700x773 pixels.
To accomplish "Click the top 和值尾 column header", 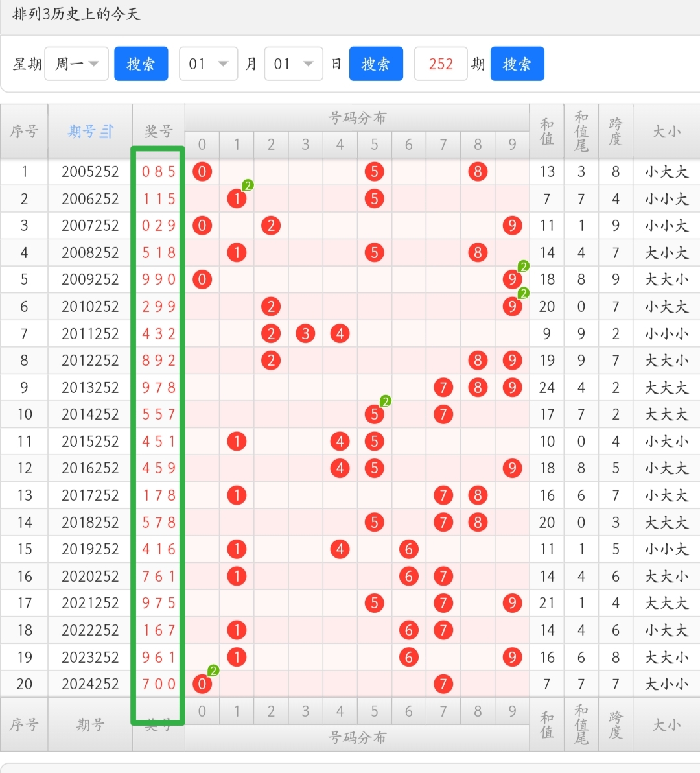I will 581,131.
